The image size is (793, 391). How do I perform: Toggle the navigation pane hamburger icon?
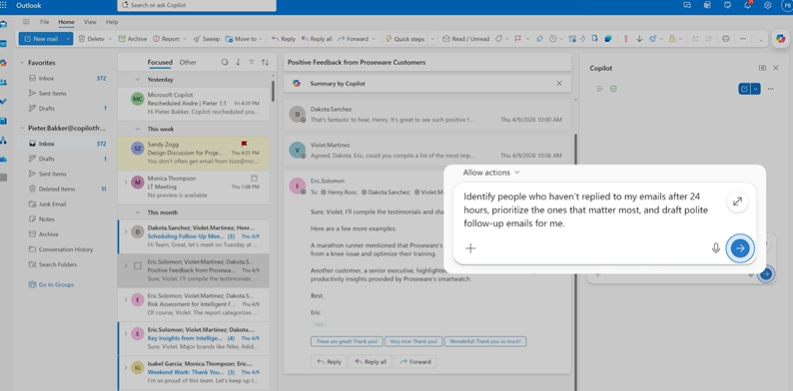[x=26, y=22]
